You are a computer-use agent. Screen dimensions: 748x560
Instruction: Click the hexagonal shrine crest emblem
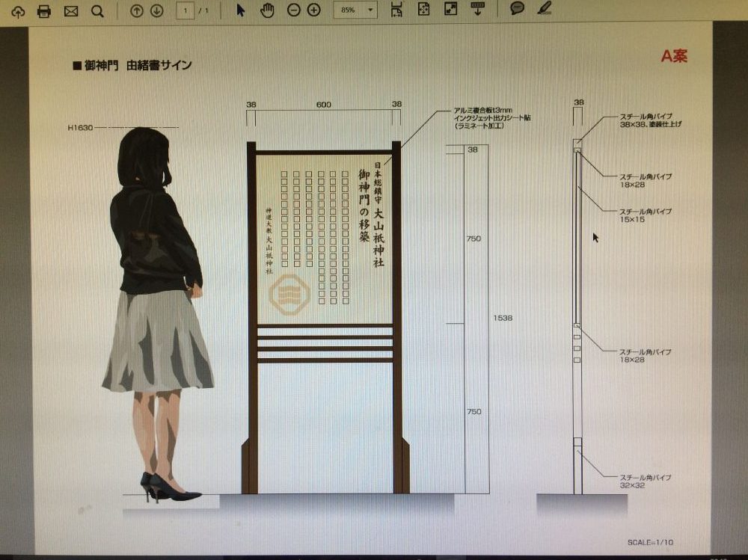tap(289, 295)
